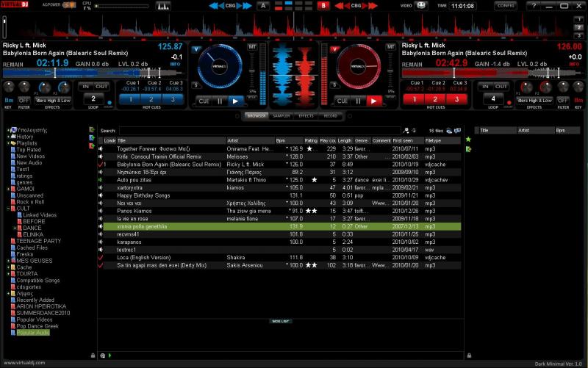Toggle the S sync button on left deck
588x368 pixels.
click(x=196, y=85)
